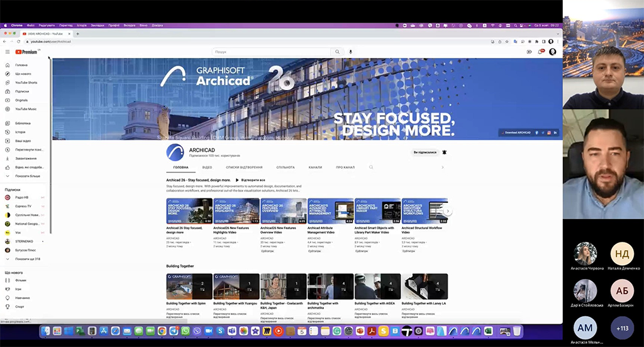Open Ваші відео in the sidebar
Viewport: 644px width, 347px height.
tap(25, 140)
